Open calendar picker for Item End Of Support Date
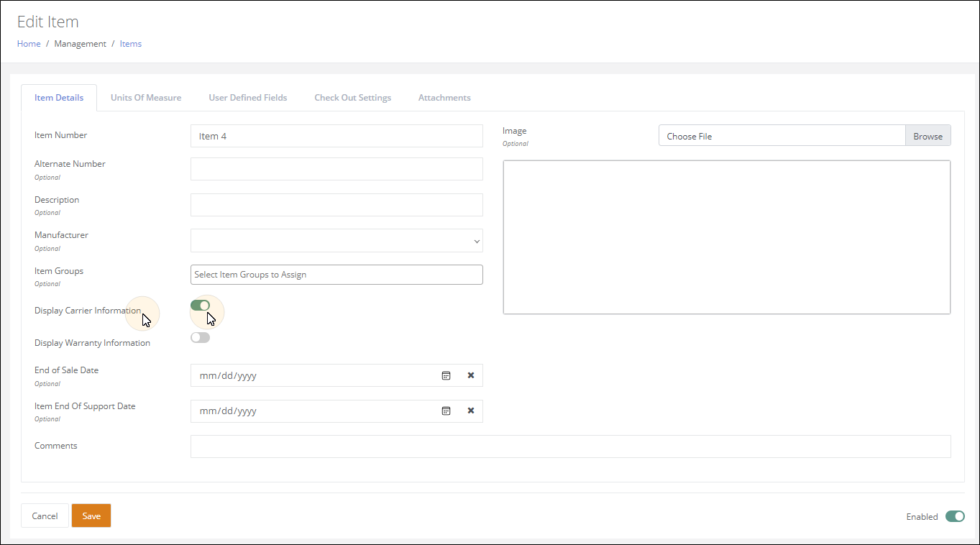 click(446, 411)
